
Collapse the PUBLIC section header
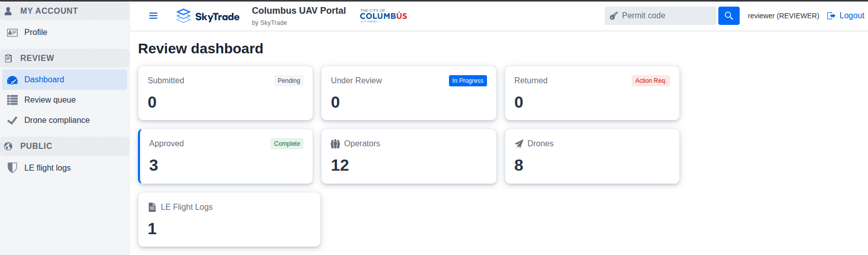[x=64, y=146]
